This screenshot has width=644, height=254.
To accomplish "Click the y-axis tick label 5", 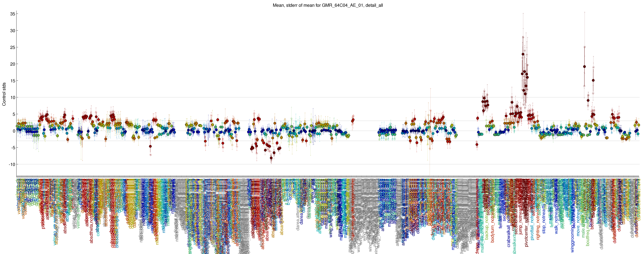I will click(14, 114).
